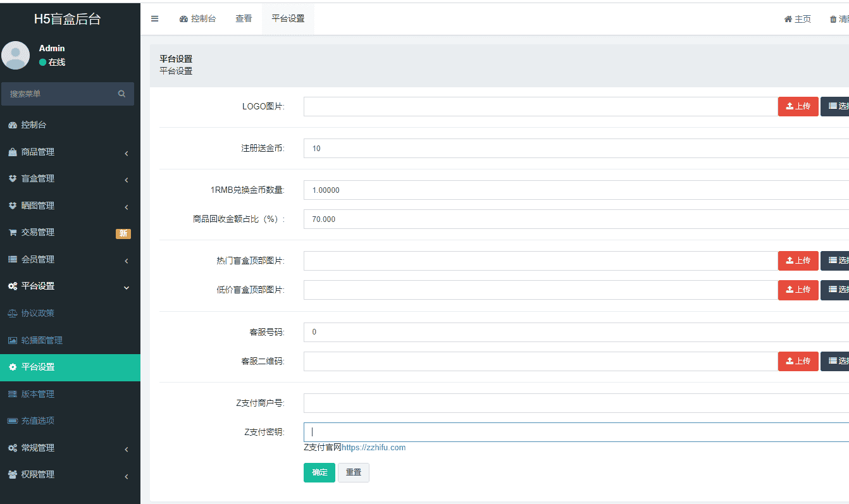Click the Admin avatar image

16,55
